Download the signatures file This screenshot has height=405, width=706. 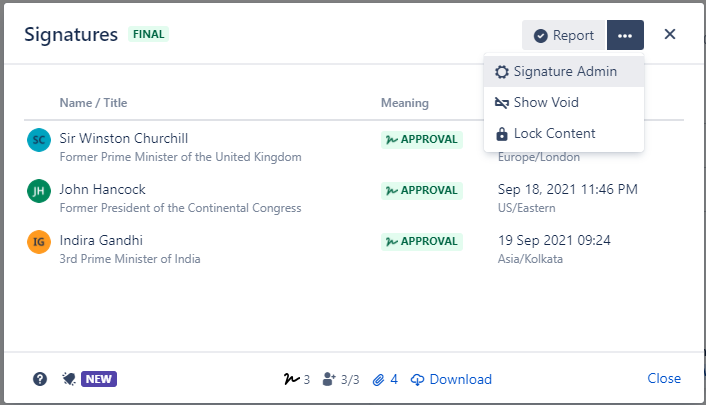(x=451, y=379)
